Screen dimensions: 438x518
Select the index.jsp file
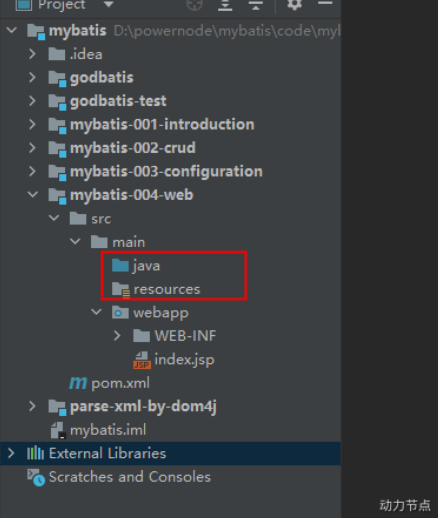pyautogui.click(x=184, y=360)
